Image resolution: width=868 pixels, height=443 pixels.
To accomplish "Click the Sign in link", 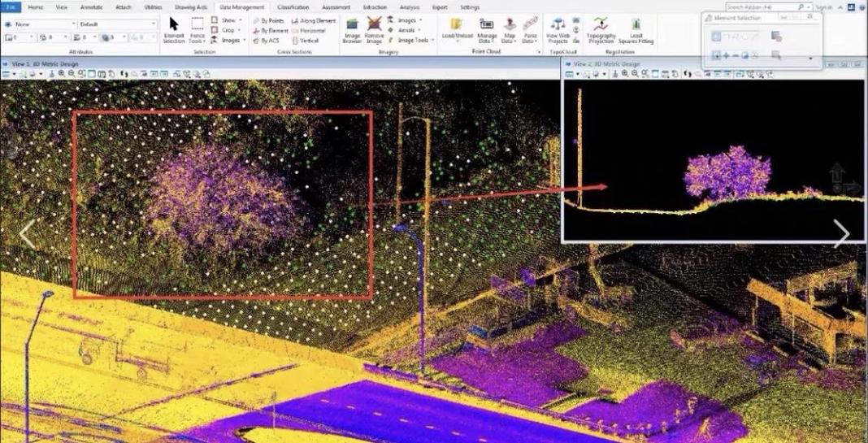I will coord(823,7).
